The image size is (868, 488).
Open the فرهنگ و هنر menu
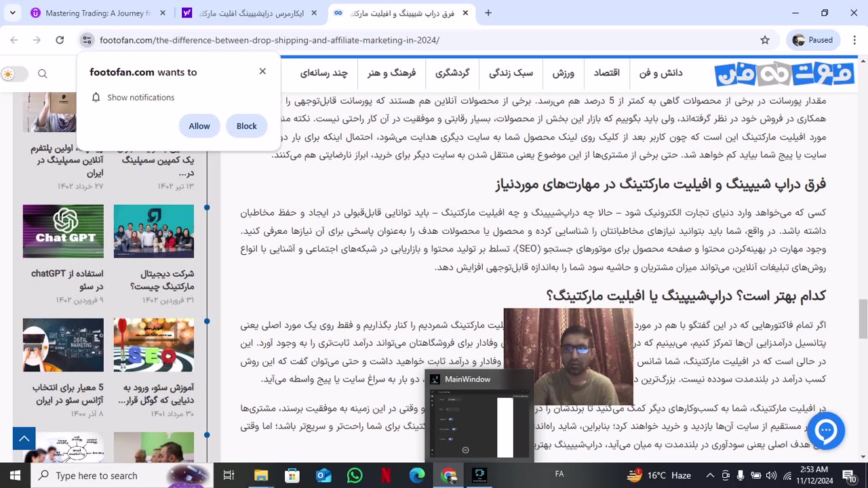[x=392, y=73]
